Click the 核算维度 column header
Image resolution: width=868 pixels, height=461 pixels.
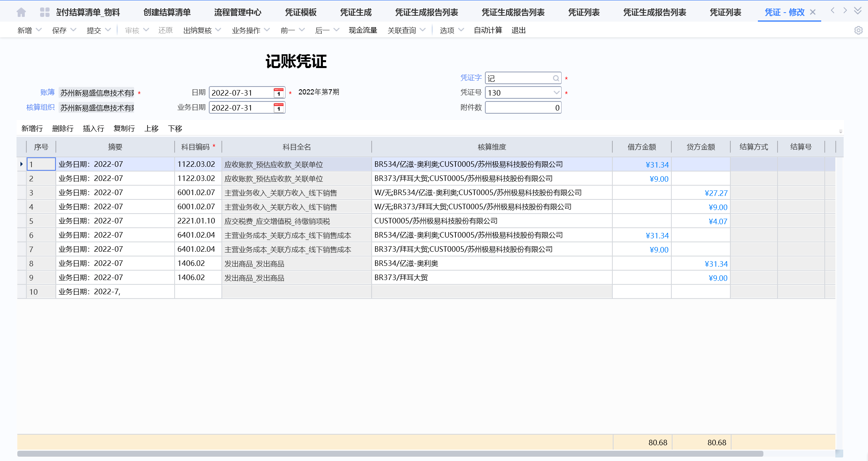(x=492, y=147)
